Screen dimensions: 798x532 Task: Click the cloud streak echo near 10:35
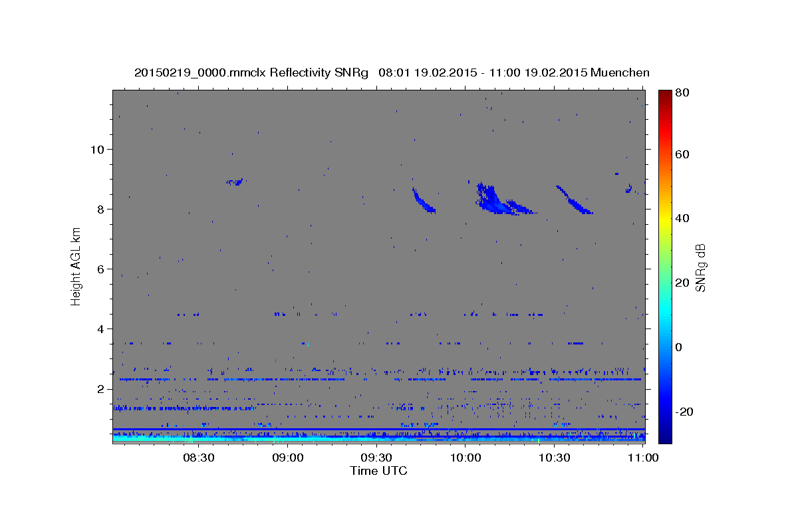click(574, 200)
